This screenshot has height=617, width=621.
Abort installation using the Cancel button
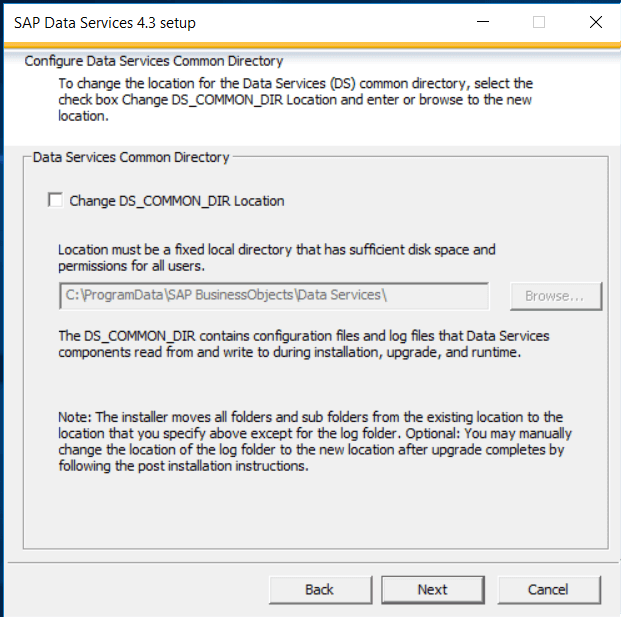pyautogui.click(x=549, y=590)
